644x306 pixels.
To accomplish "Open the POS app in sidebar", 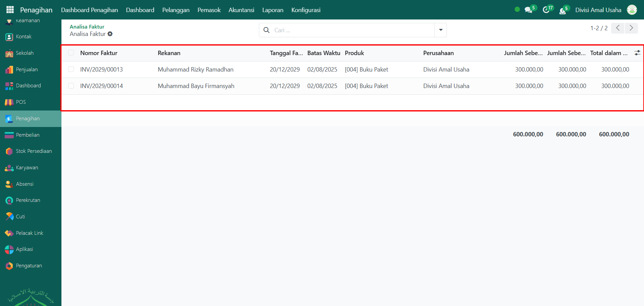I will [x=20, y=102].
